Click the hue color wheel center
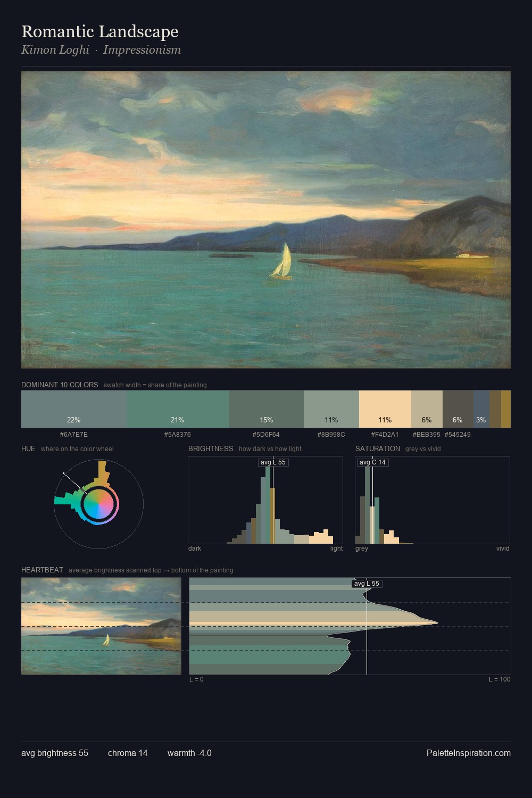This screenshot has width=532, height=798. click(x=99, y=504)
